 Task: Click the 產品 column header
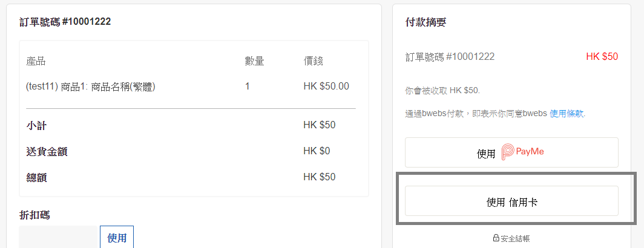(x=36, y=61)
